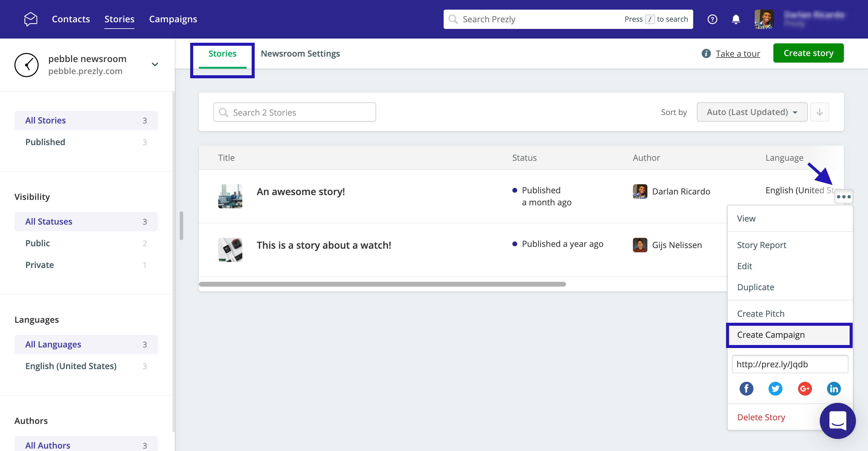Expand the pebble newsroom selector chevron
The height and width of the screenshot is (451, 868).
coord(155,64)
